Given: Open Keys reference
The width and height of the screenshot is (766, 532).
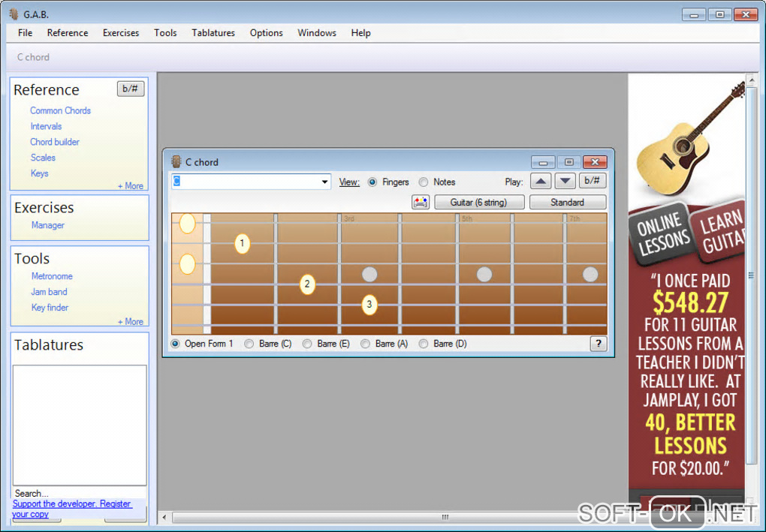Looking at the screenshot, I should click(39, 173).
